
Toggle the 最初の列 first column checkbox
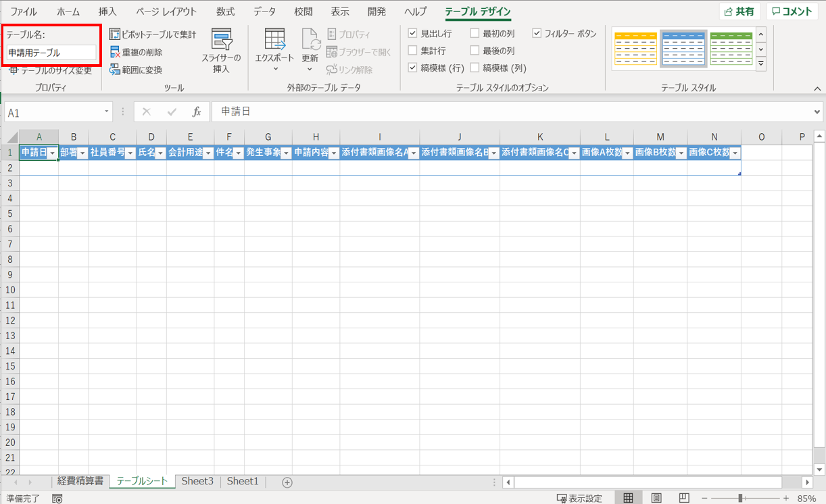[x=475, y=32]
